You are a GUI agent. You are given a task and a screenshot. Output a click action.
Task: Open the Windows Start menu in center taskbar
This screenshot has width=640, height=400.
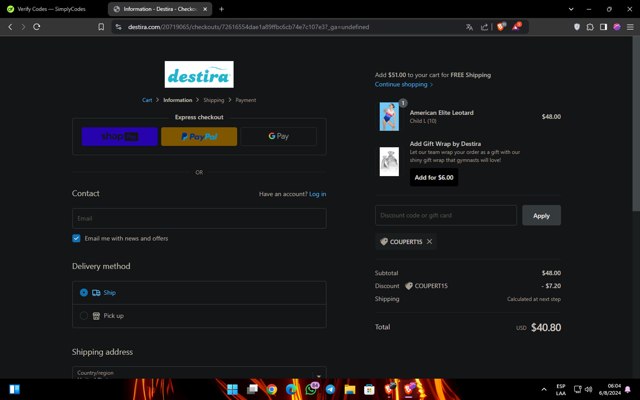point(232,389)
